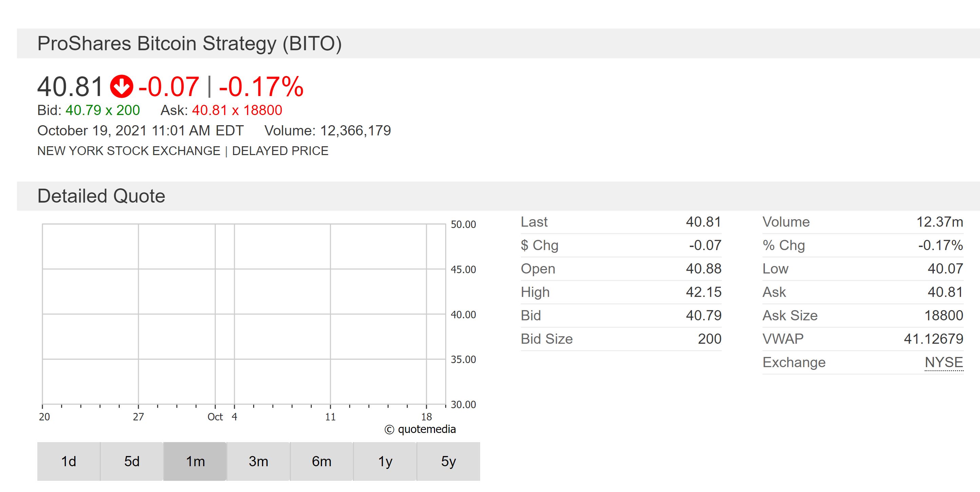Select the 1y chart period
The height and width of the screenshot is (492, 980).
pos(385,461)
